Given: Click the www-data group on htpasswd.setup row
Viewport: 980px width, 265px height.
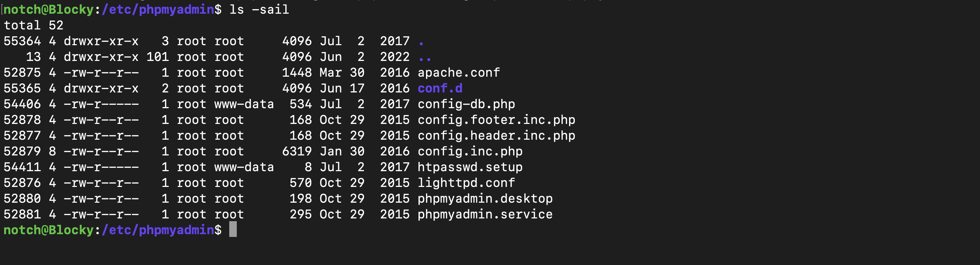Looking at the screenshot, I should click(x=244, y=167).
